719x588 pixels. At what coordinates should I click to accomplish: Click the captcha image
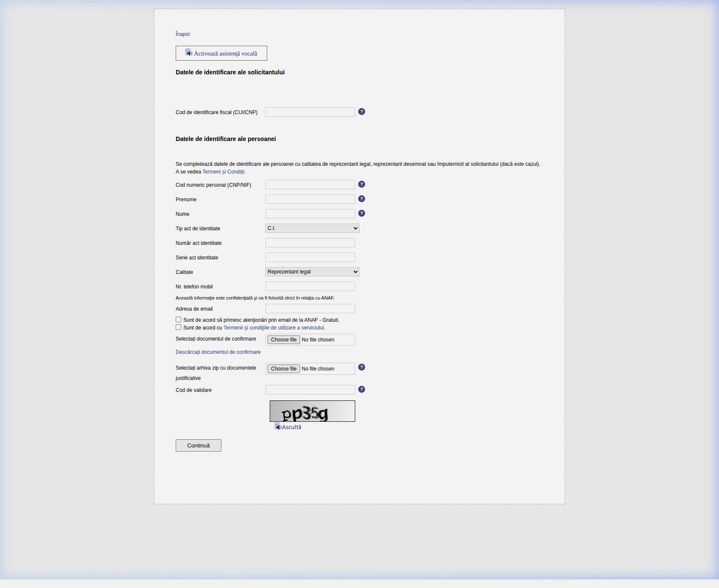tap(312, 411)
